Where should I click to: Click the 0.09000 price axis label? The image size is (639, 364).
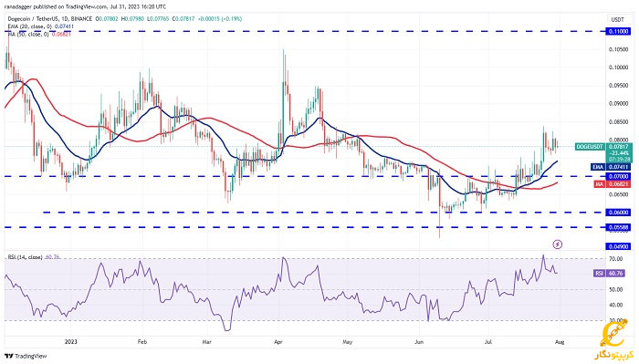click(x=618, y=104)
